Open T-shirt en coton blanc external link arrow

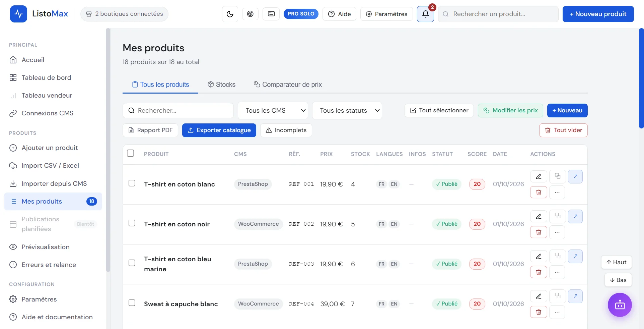(x=575, y=176)
